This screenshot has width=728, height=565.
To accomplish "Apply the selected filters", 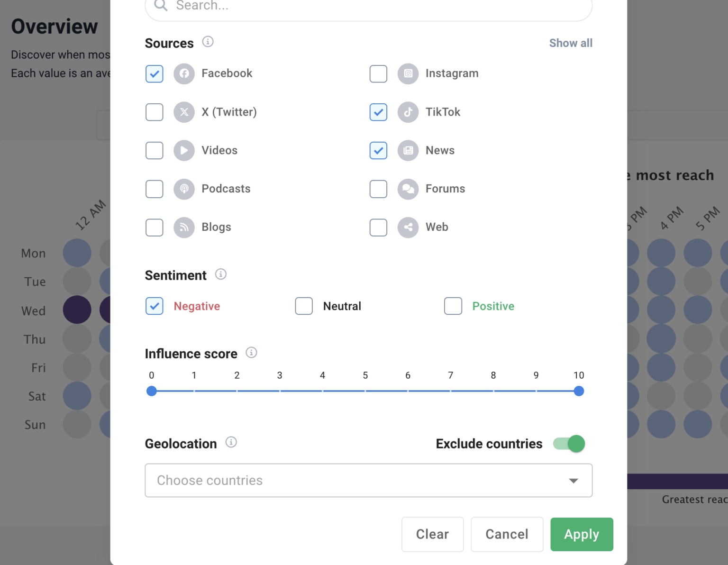I will [x=582, y=534].
